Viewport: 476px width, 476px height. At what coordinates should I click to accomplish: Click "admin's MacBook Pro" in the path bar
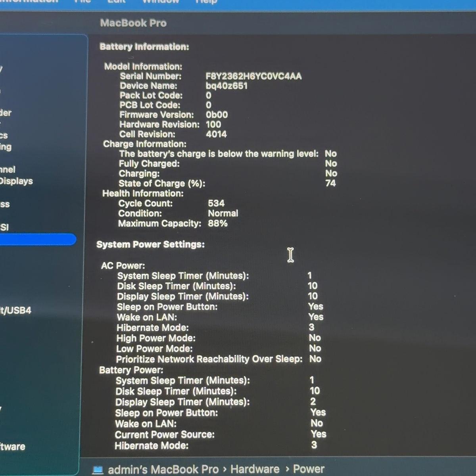(163, 470)
